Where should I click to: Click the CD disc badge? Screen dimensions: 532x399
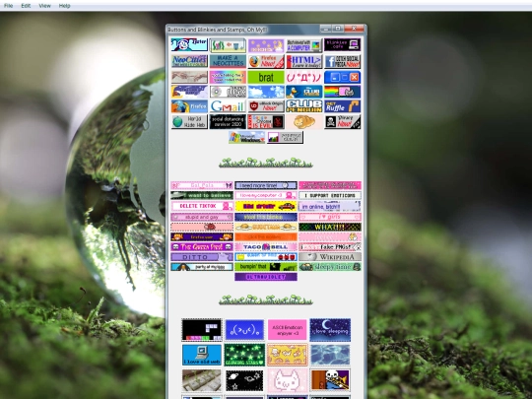228,92
